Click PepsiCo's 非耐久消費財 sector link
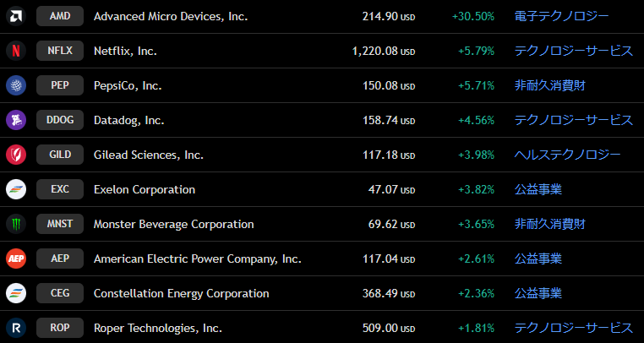This screenshot has width=644, height=343. 550,85
